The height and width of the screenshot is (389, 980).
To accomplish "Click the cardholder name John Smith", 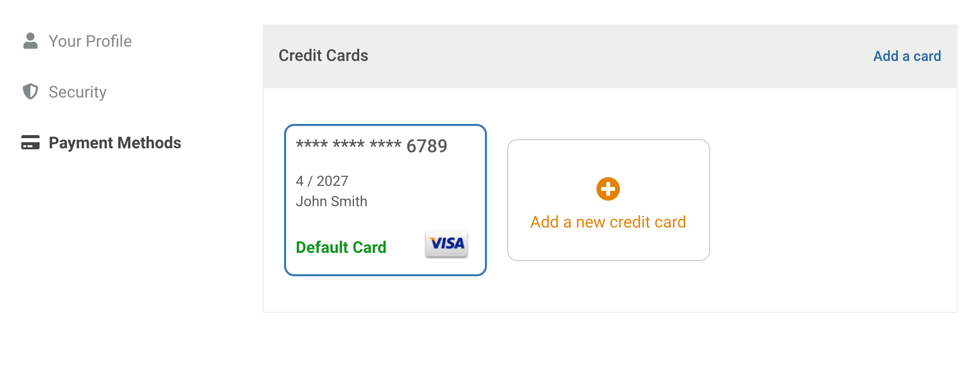I will coord(331,201).
